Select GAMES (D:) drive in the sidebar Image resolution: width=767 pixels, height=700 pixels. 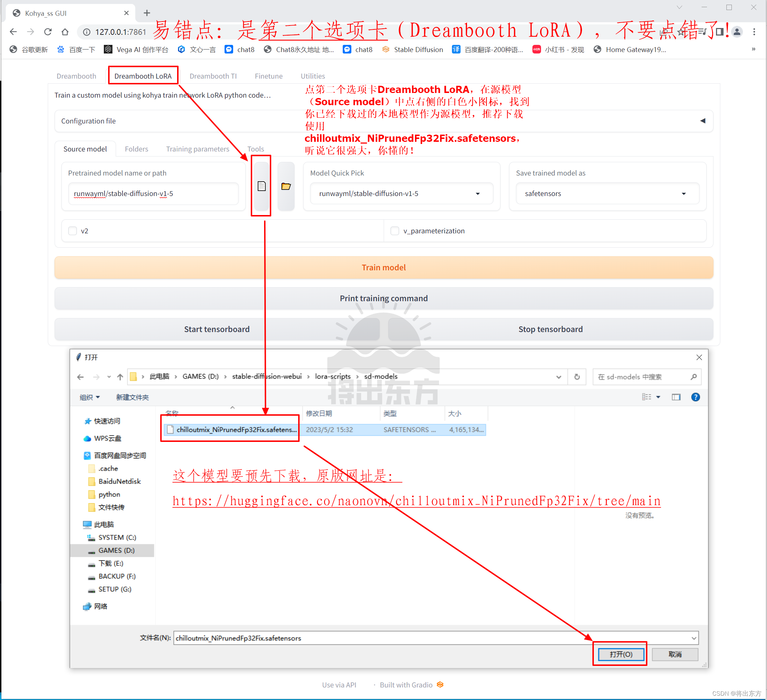point(116,550)
